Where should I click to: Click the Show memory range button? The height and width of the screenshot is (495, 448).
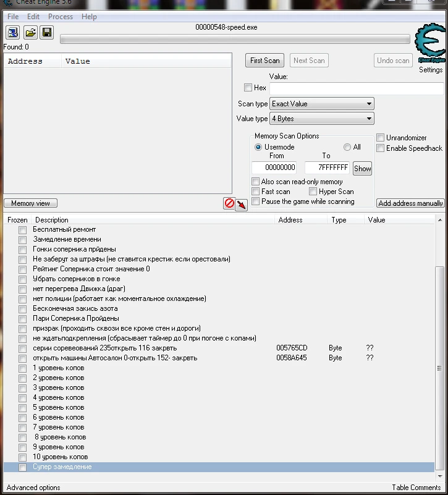click(x=362, y=169)
